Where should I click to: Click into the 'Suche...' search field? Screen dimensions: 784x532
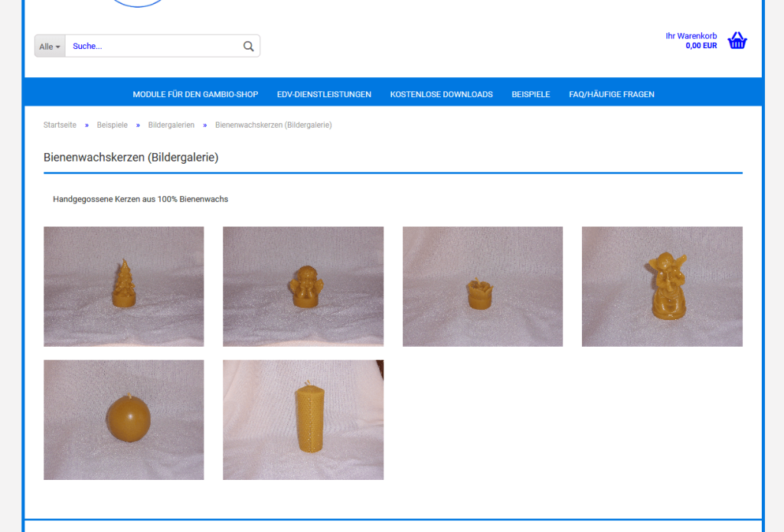click(x=153, y=46)
